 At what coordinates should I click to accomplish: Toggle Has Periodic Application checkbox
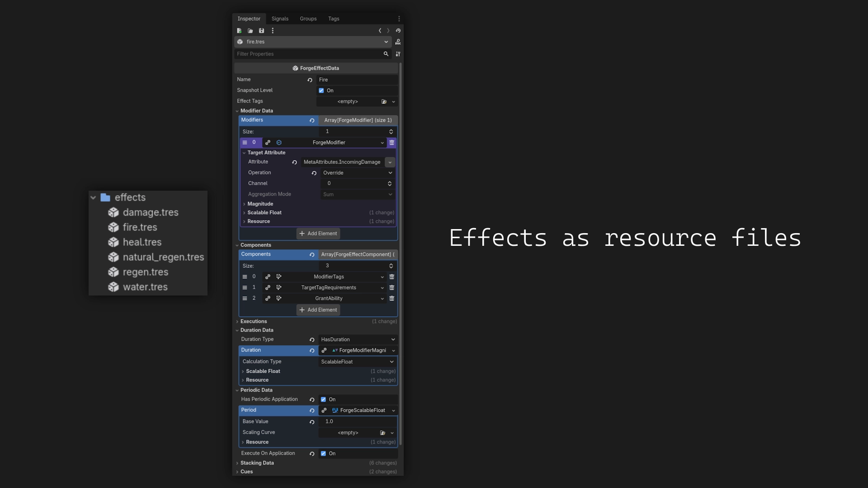click(x=323, y=399)
